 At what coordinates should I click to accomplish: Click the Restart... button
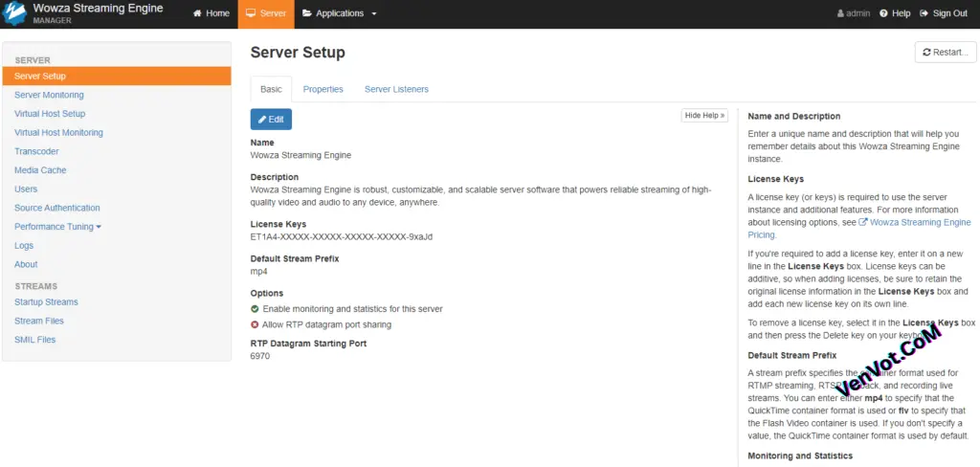coord(945,53)
